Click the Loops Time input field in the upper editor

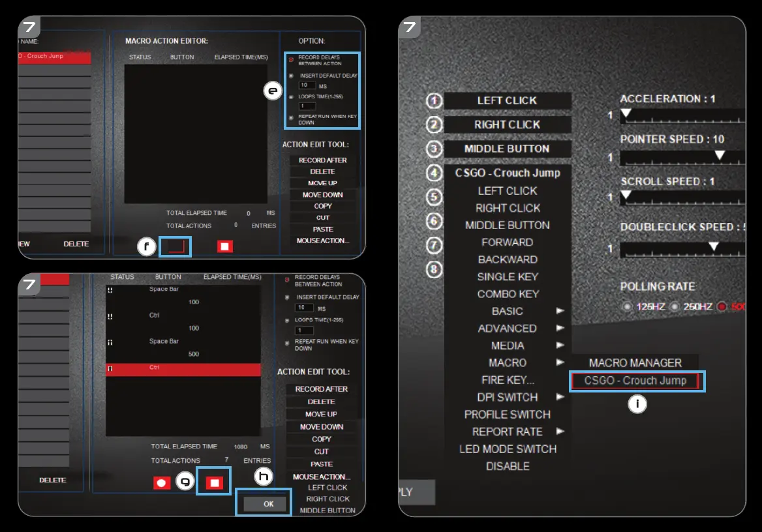click(307, 106)
